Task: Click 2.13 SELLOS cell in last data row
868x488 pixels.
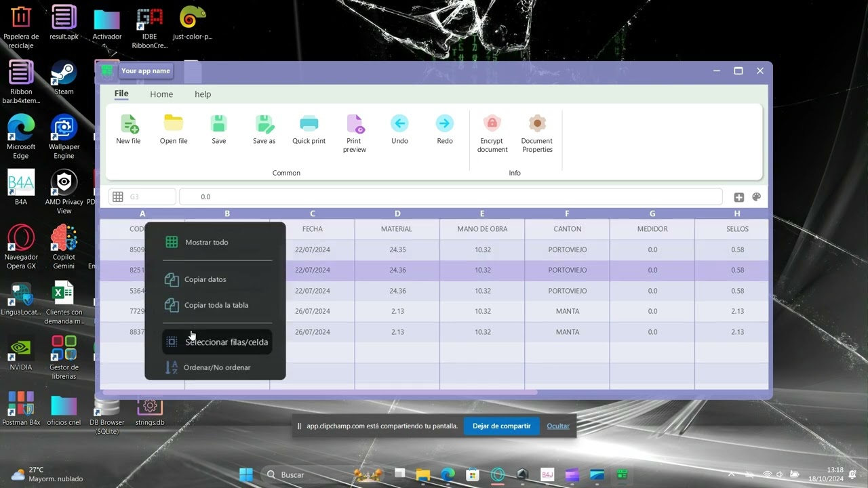Action: click(737, 332)
